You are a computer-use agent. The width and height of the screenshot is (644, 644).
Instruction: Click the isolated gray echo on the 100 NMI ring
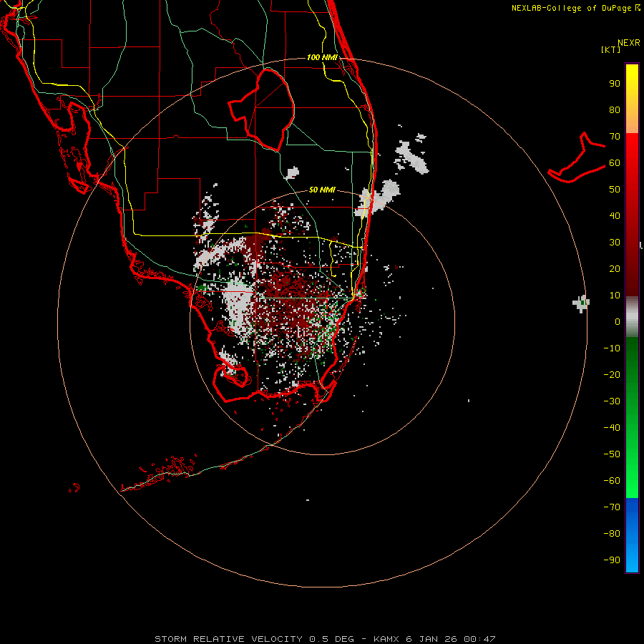tap(581, 303)
